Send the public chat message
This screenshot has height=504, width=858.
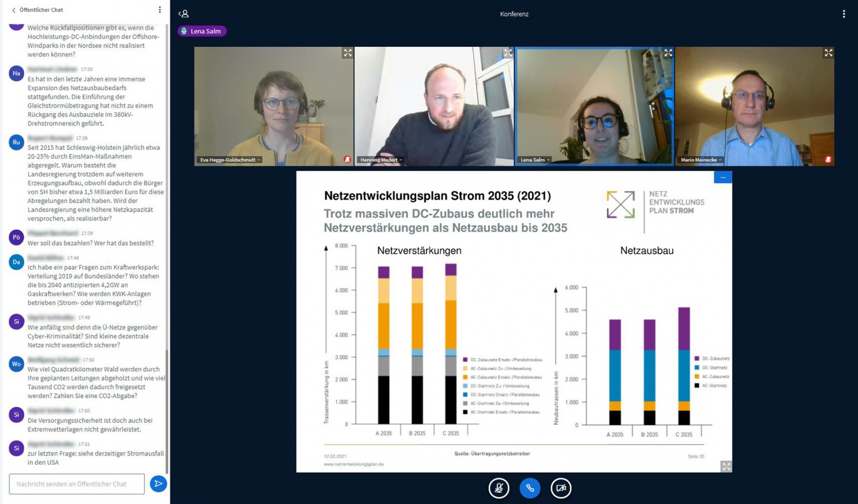click(158, 484)
